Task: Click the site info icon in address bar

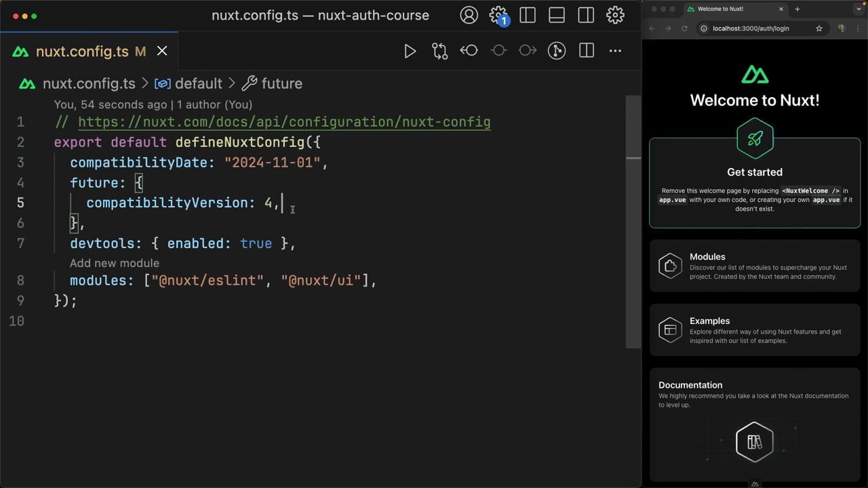Action: pos(704,28)
